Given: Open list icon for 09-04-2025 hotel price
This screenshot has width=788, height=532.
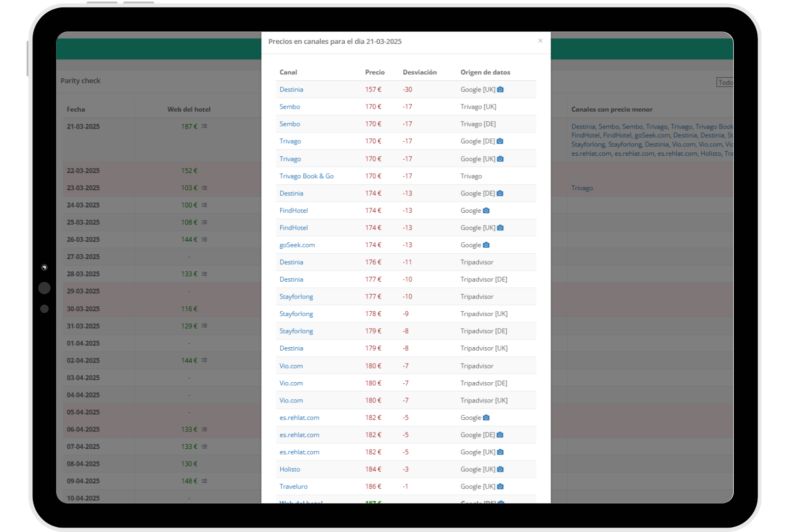Looking at the screenshot, I should [x=204, y=481].
